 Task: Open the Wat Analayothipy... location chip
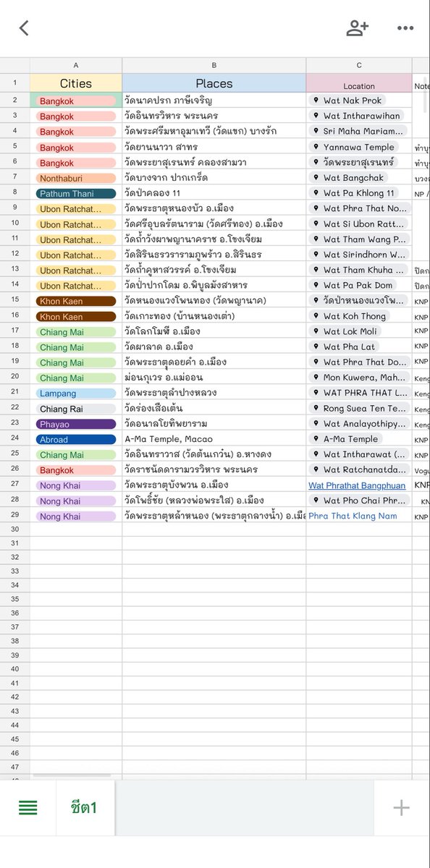point(358,424)
